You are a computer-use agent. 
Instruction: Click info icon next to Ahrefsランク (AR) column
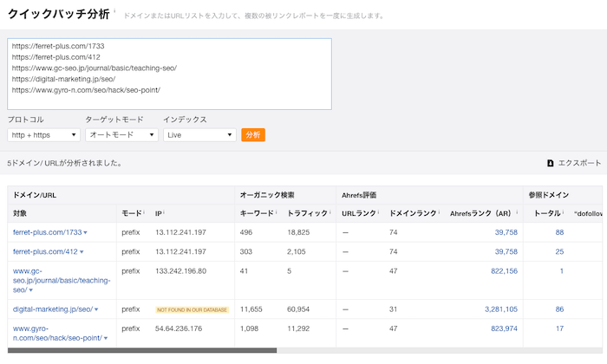tap(517, 211)
